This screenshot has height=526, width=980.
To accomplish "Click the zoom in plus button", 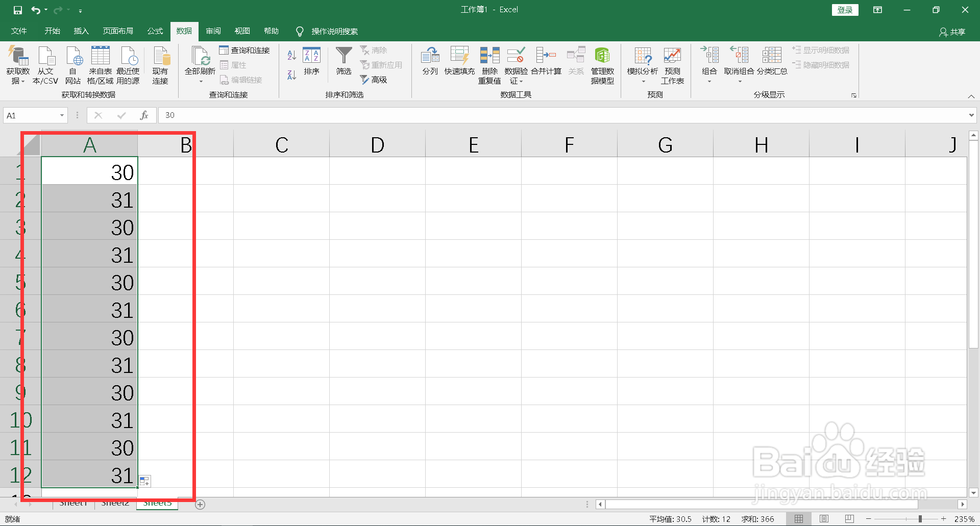I will (944, 519).
